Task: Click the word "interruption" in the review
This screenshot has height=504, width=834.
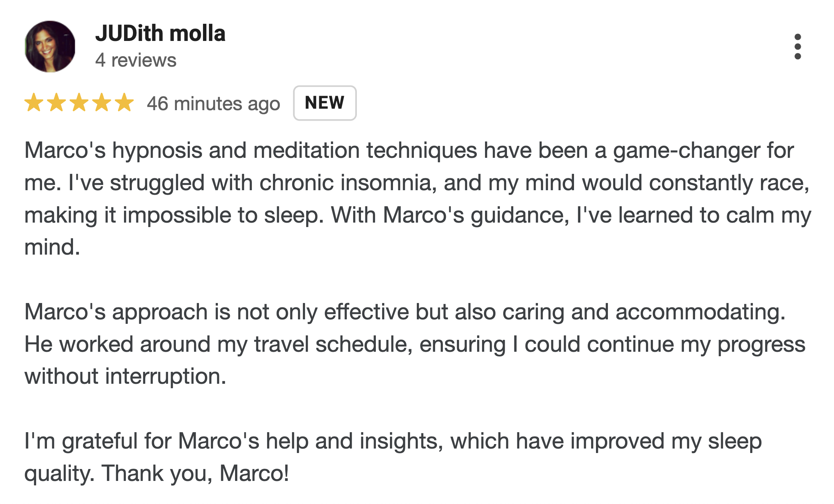Action: [x=165, y=376]
